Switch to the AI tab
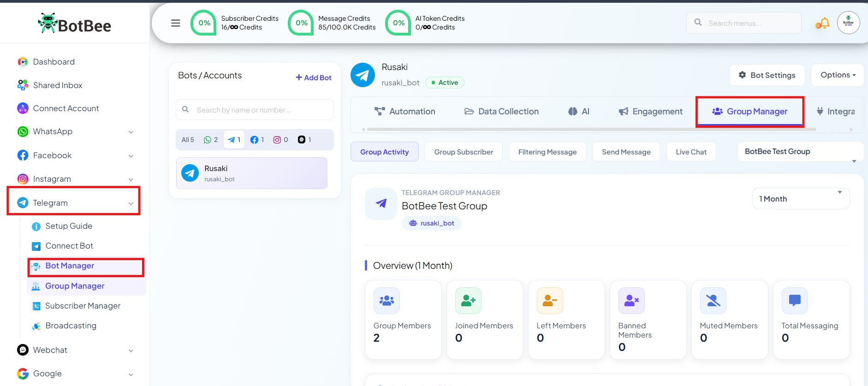868x386 pixels. [579, 112]
